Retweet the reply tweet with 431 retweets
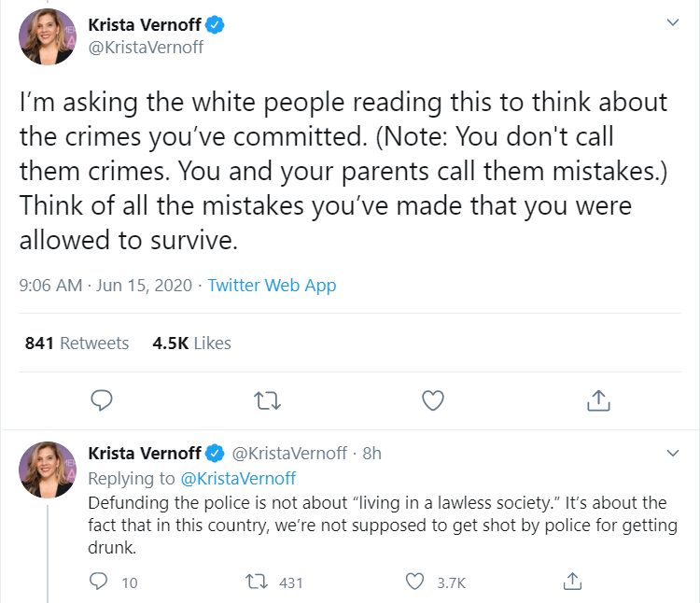This screenshot has height=603, width=700. (x=257, y=582)
